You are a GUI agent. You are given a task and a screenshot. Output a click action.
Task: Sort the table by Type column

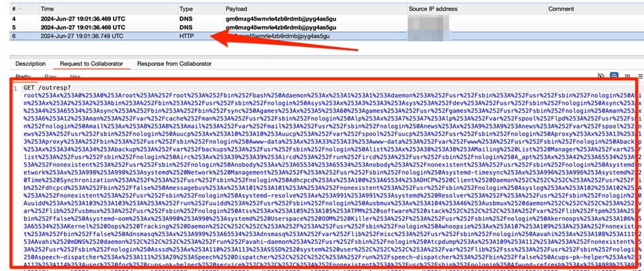click(201, 9)
